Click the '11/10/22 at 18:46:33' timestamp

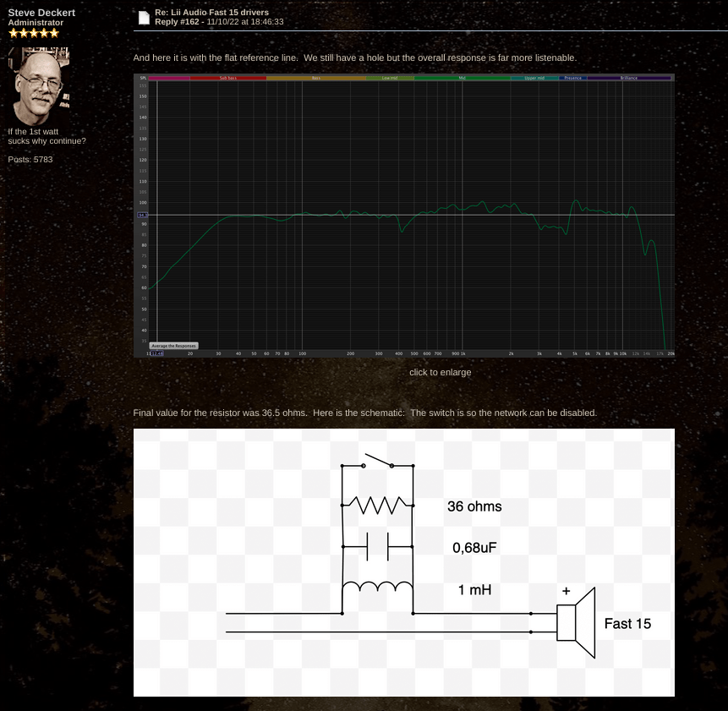[x=245, y=22]
